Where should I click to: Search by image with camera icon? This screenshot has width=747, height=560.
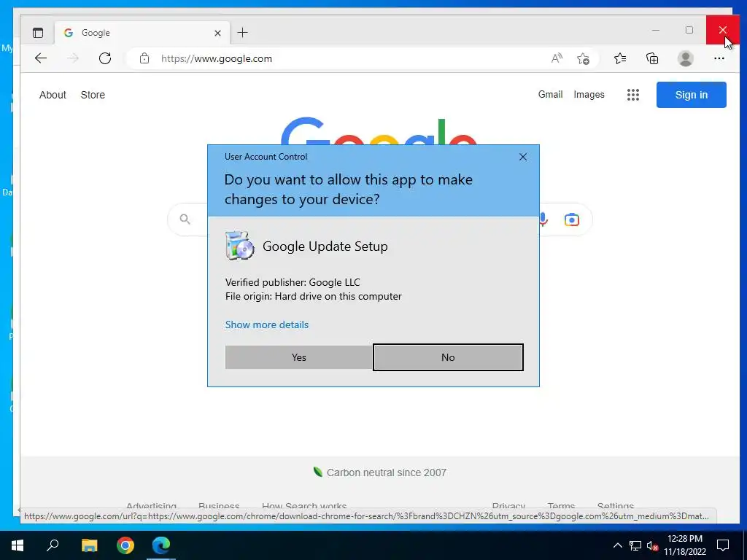[x=572, y=219]
